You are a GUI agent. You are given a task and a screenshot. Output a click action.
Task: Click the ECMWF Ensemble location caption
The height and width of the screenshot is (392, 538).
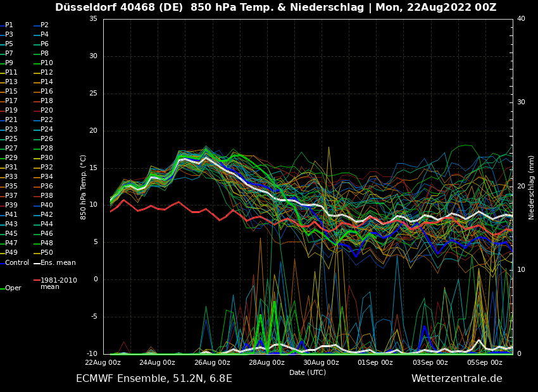click(154, 379)
